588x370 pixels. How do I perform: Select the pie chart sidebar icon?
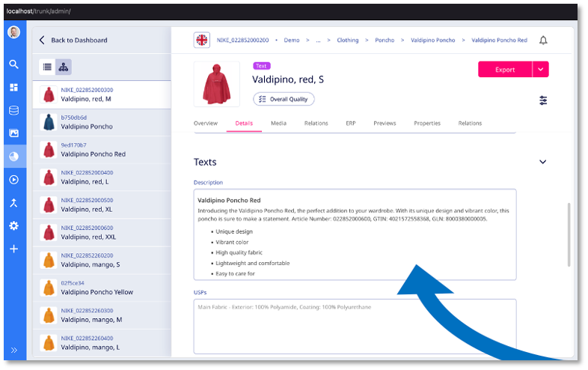click(14, 157)
